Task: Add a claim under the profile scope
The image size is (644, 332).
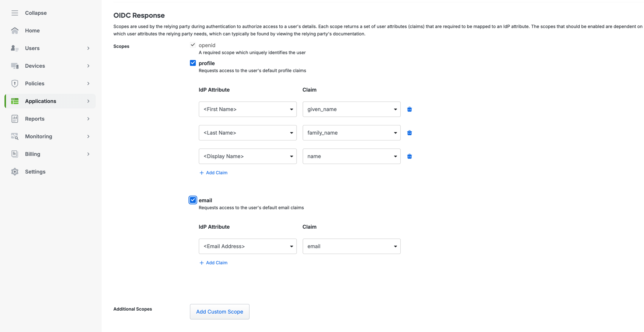Action: tap(213, 172)
